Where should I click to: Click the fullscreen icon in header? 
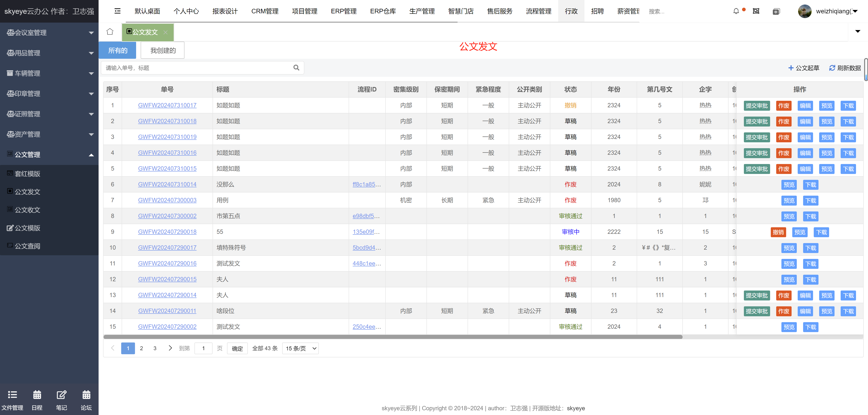pos(756,11)
